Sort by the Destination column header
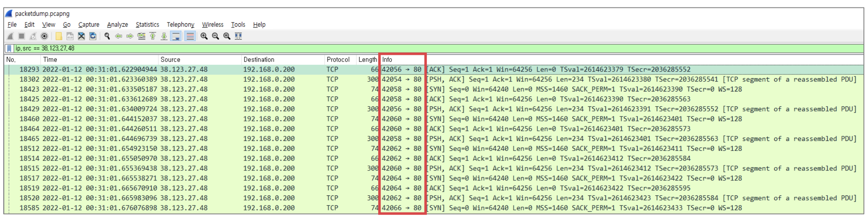Viewport: 868px width, 222px height. coord(283,59)
